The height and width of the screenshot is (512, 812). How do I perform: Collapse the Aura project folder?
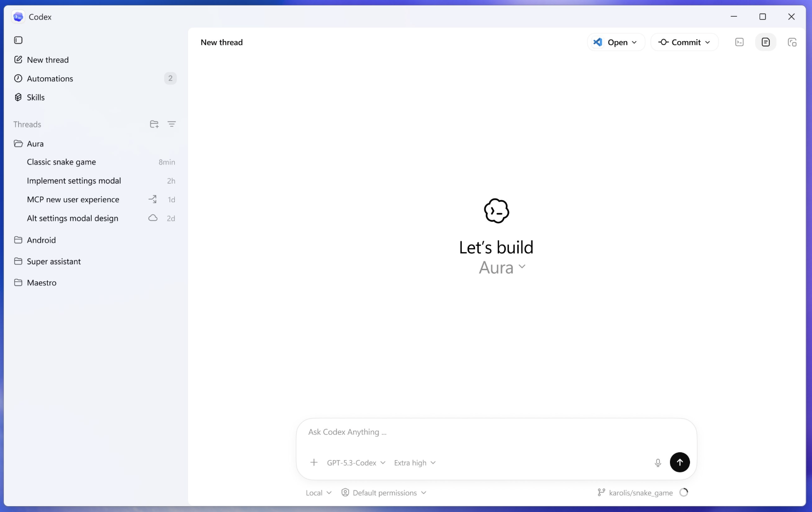point(35,144)
